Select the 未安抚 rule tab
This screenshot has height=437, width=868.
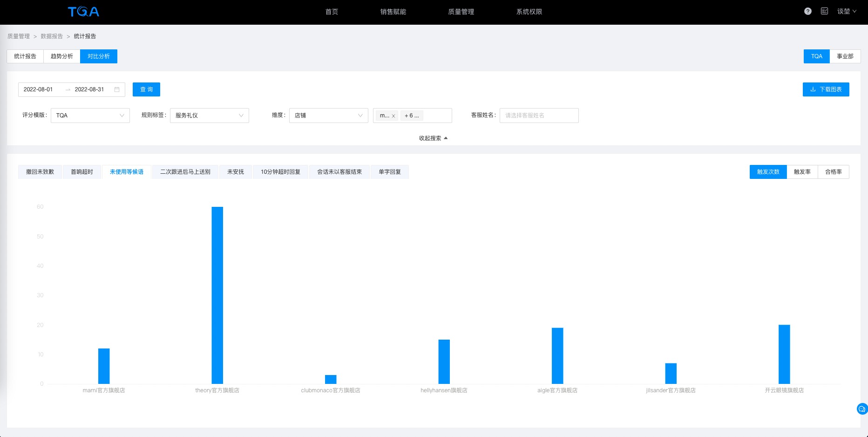point(236,172)
